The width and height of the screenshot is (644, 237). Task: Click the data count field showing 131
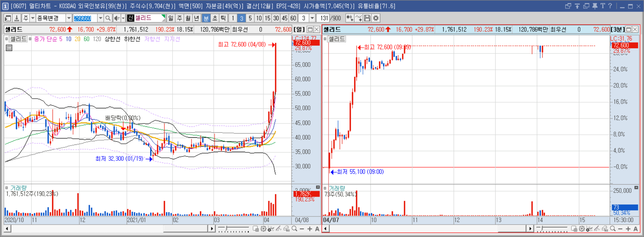[x=323, y=18]
